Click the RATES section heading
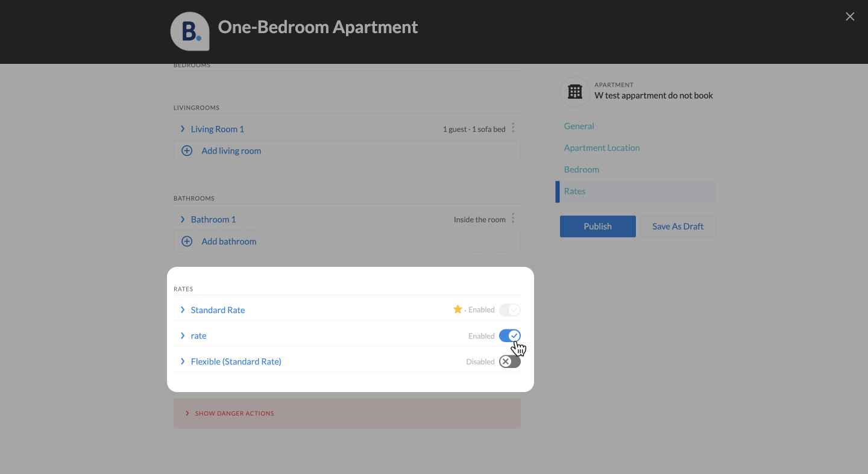868x474 pixels. (x=183, y=289)
